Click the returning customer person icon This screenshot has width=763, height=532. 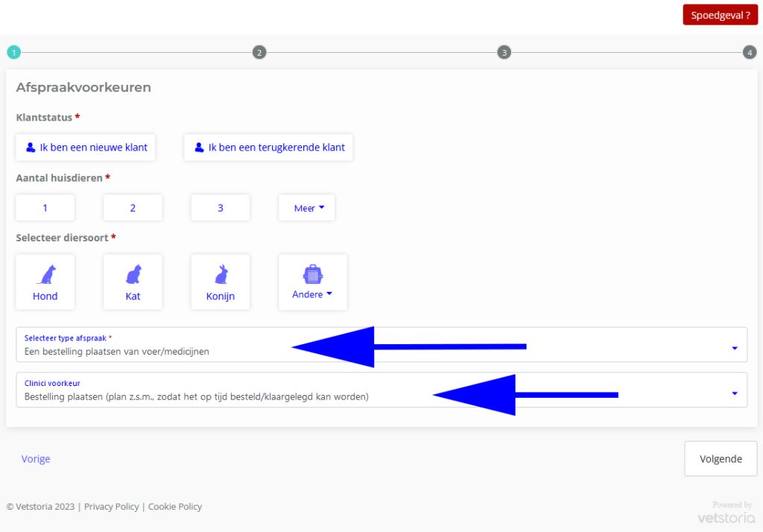coord(199,148)
